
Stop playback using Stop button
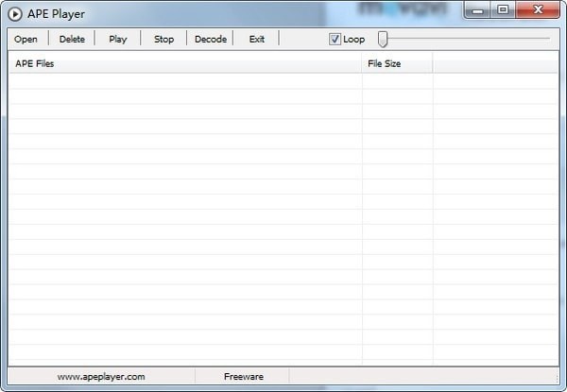(x=163, y=39)
